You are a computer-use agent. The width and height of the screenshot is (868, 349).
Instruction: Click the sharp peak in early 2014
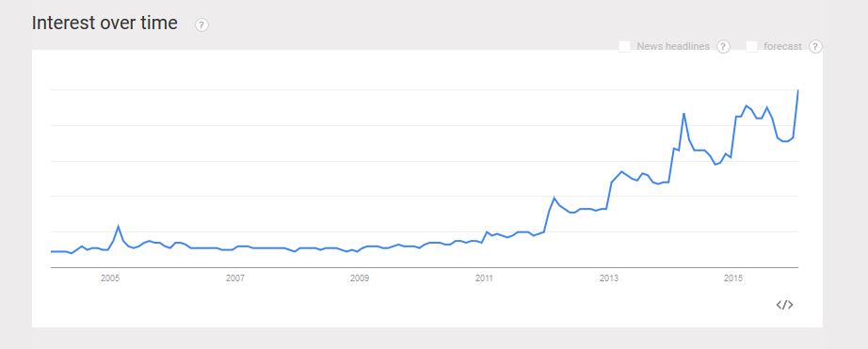683,113
